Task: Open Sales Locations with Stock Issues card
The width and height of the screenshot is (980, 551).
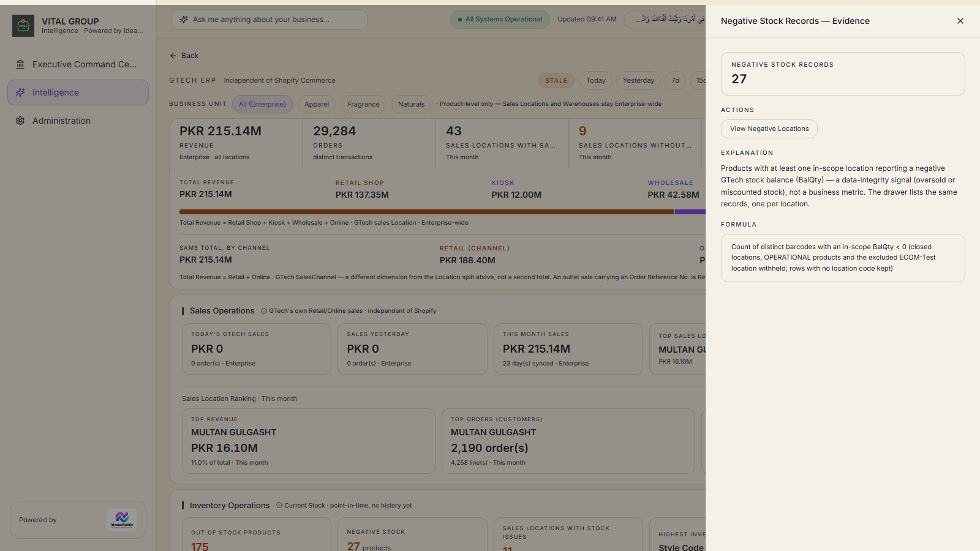Action: coord(568,534)
